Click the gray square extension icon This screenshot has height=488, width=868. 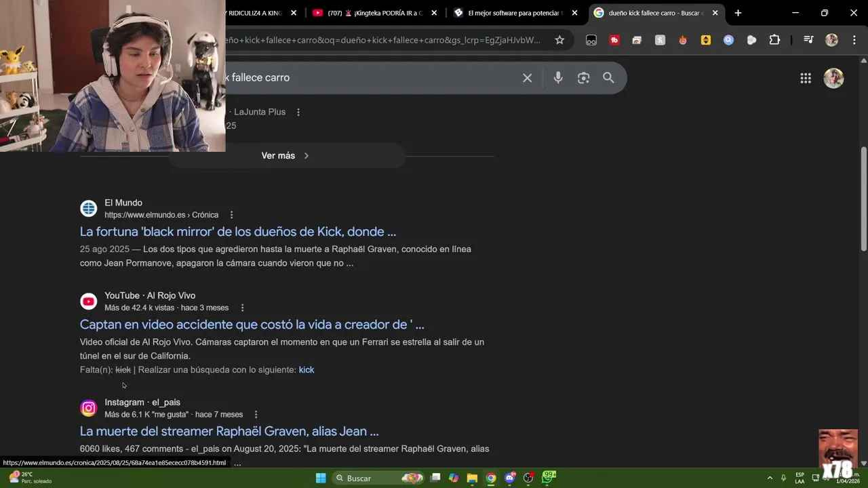point(660,40)
